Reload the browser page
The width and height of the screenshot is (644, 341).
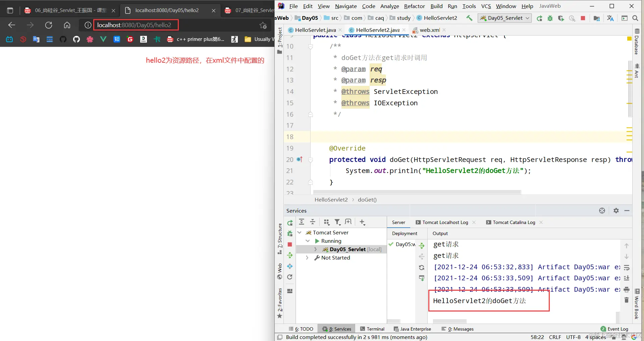[x=49, y=25]
